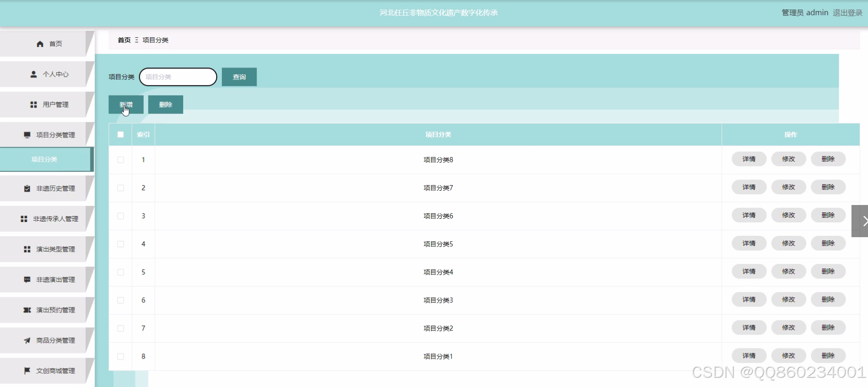Screen dimensions: 868x387
Task: Open 个人中心 menu item
Action: click(47, 74)
